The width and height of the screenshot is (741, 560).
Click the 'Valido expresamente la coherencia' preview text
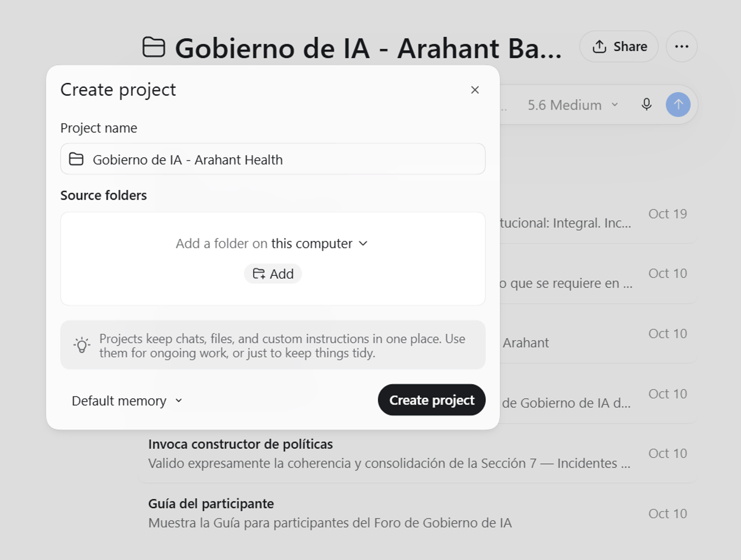[389, 463]
